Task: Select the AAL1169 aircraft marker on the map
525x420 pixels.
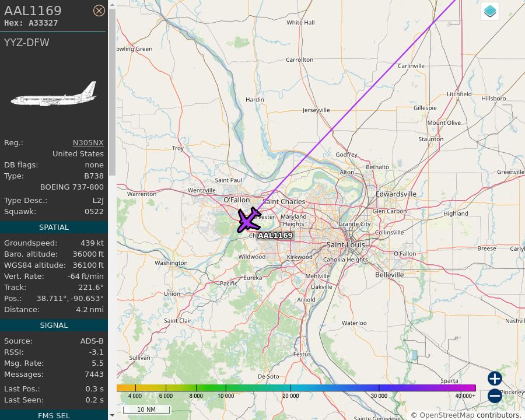Action: click(249, 220)
